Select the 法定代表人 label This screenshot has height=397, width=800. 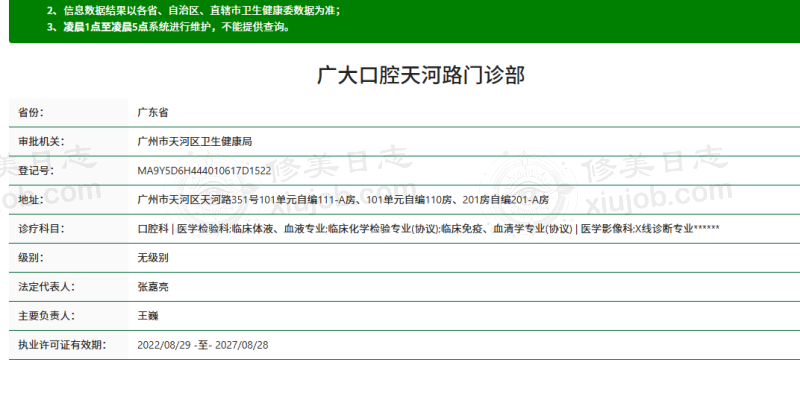click(x=46, y=287)
